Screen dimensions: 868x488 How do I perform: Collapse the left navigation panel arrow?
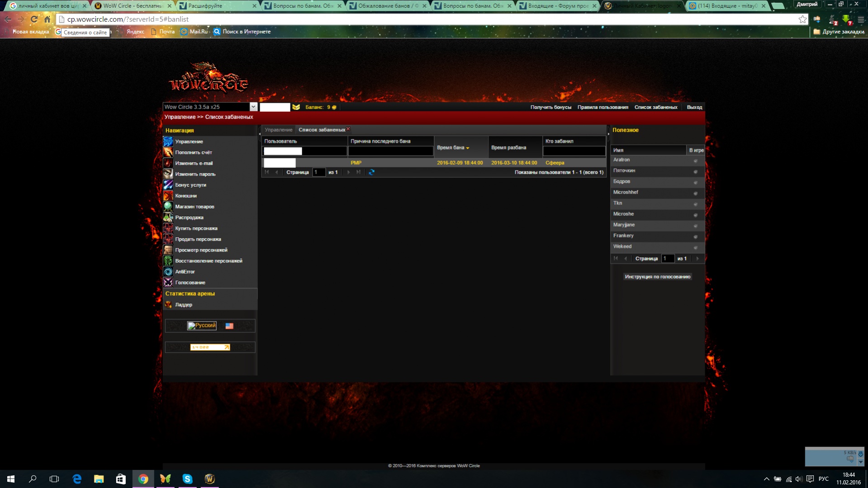click(x=260, y=133)
